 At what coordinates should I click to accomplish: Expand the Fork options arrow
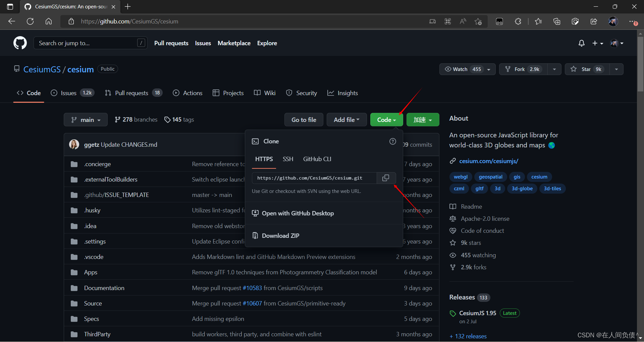tap(554, 69)
